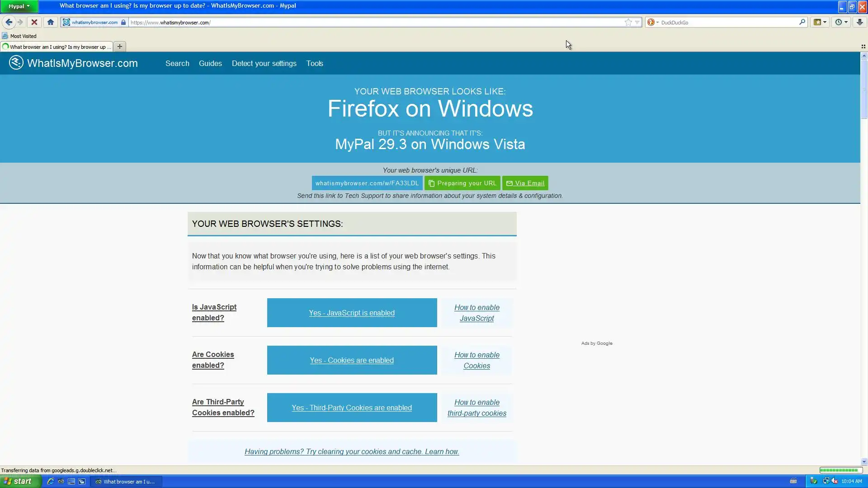Open the green Mypal application menu
Viewport: 868px width, 488px height.
click(x=19, y=6)
